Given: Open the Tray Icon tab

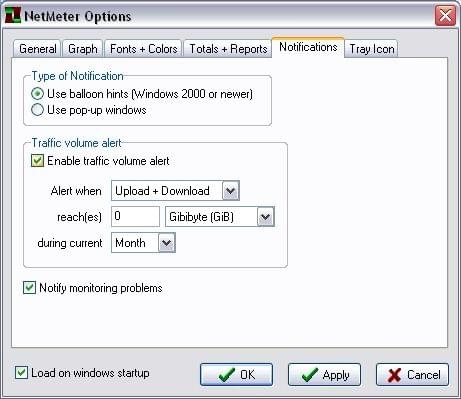Looking at the screenshot, I should point(371,49).
